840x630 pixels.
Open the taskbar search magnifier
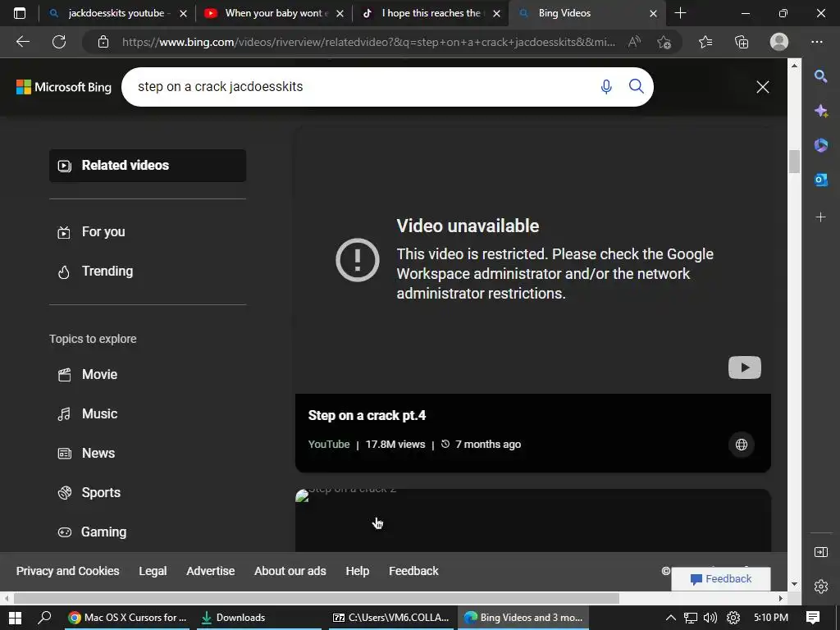(44, 618)
